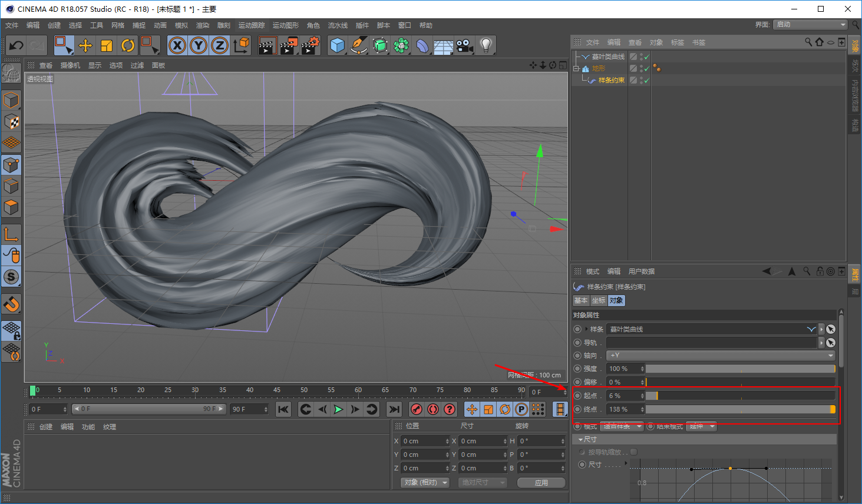Switch to the 坐标 attribute tab
Image resolution: width=862 pixels, height=504 pixels.
tap(599, 300)
